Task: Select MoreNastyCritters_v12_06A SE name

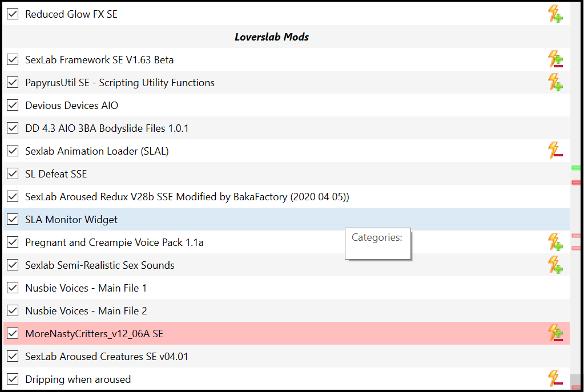Action: coord(94,334)
